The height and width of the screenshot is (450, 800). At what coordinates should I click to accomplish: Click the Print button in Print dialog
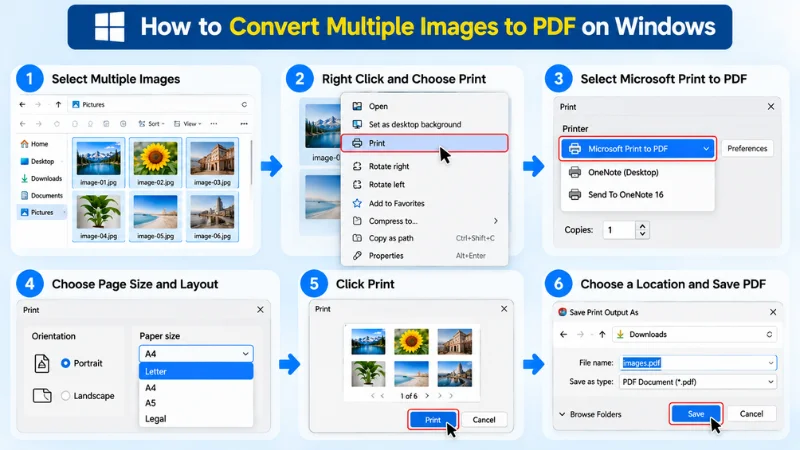[x=433, y=420]
